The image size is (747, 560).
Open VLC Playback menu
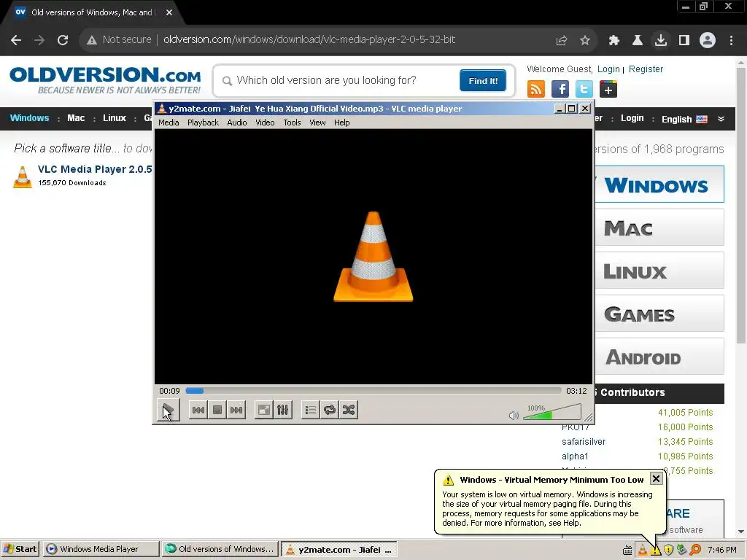(203, 122)
